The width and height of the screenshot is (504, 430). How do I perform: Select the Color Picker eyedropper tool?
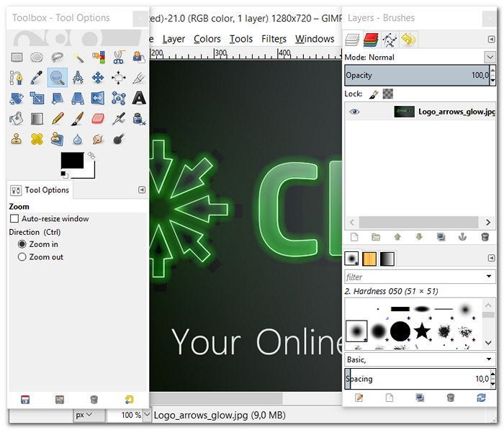pyautogui.click(x=37, y=78)
